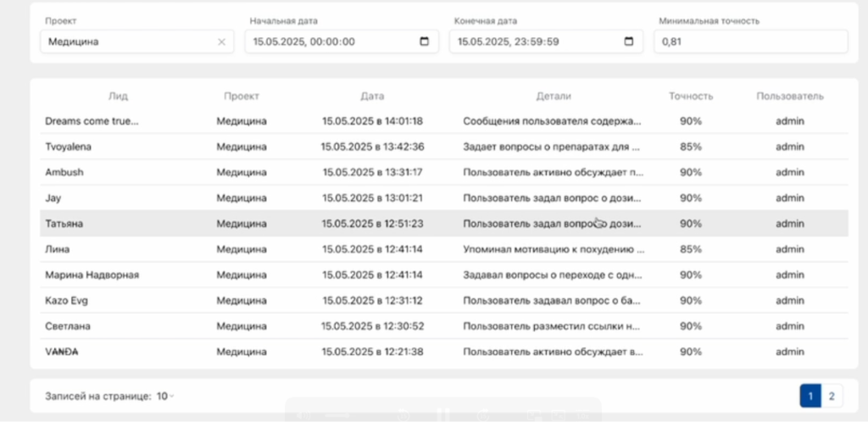This screenshot has height=422, width=868.
Task: Open the Начальная дата calendar picker
Action: pyautogui.click(x=425, y=42)
